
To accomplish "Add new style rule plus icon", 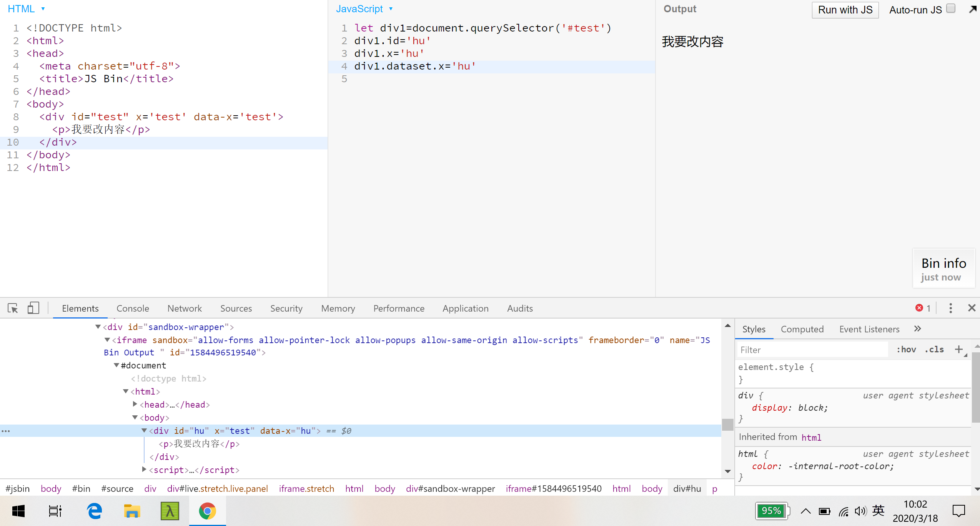I will pyautogui.click(x=958, y=349).
